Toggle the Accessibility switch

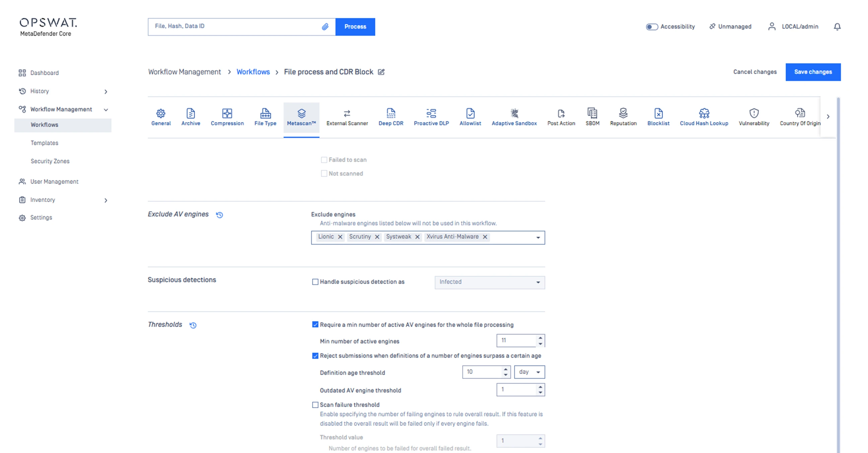tap(652, 26)
